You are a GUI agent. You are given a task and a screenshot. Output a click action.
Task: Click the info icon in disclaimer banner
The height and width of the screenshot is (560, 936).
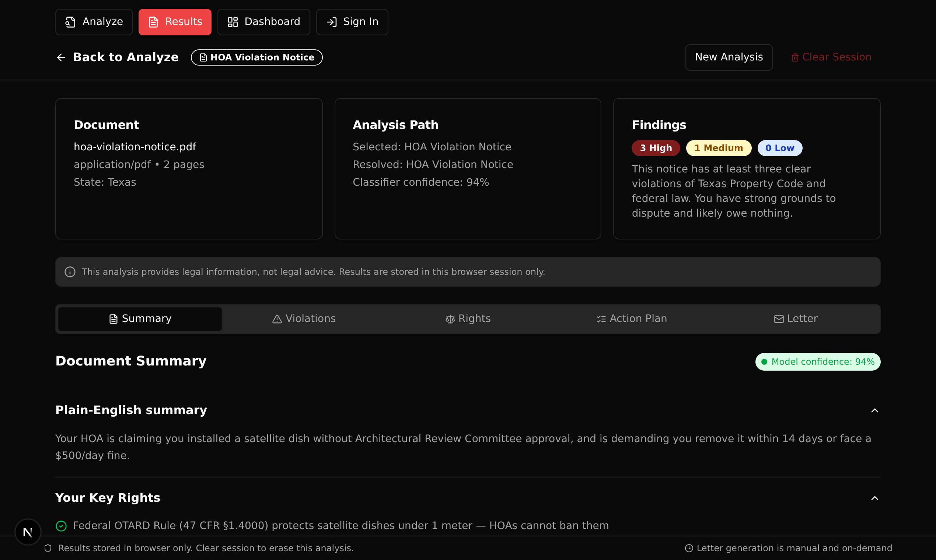(x=70, y=272)
